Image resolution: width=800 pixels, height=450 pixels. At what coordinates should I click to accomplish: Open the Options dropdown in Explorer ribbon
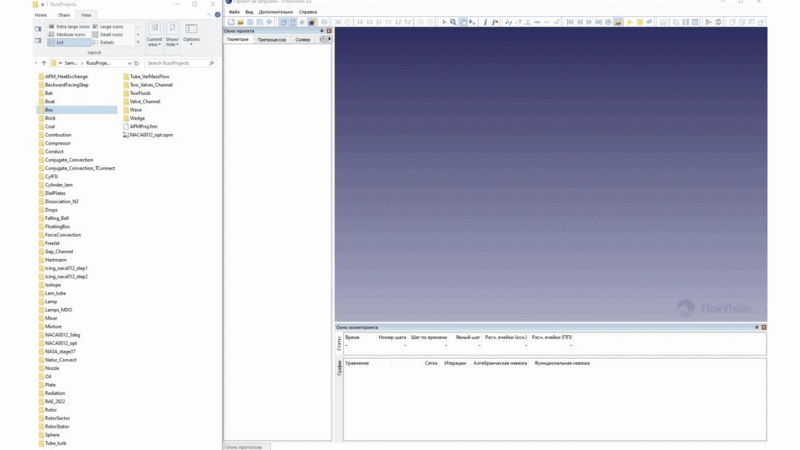pyautogui.click(x=191, y=35)
